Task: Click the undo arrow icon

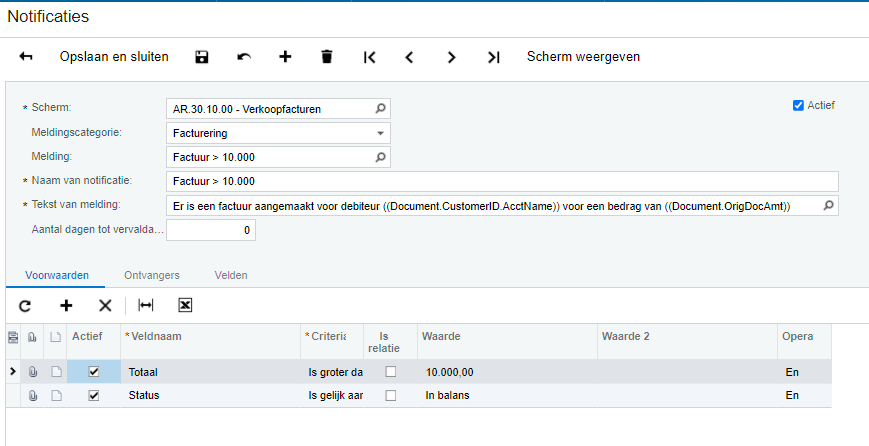Action: coord(244,57)
